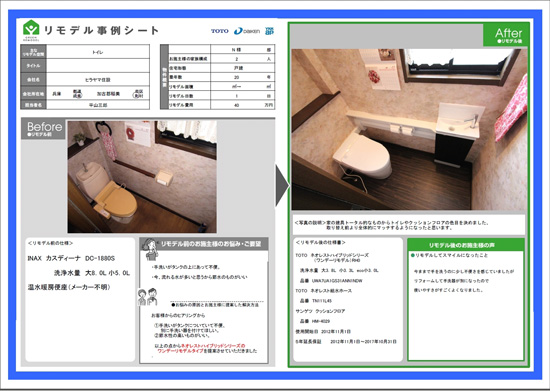
Task: Open the Before toilet photo
Action: pos(142,177)
